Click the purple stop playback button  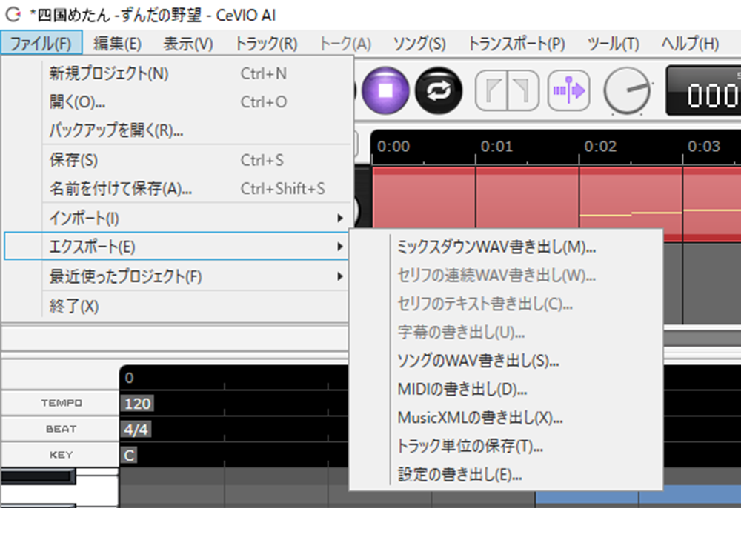(x=385, y=90)
